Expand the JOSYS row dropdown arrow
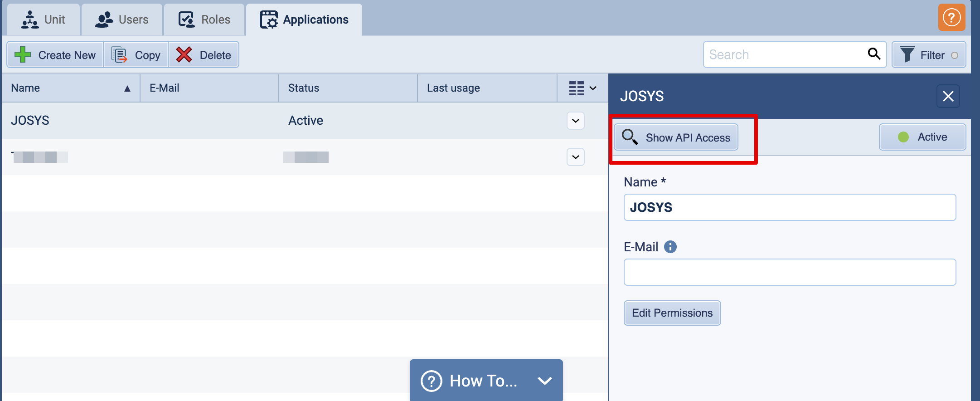 575,121
